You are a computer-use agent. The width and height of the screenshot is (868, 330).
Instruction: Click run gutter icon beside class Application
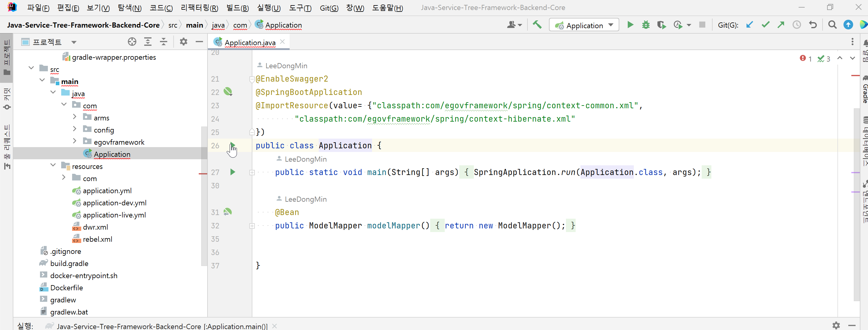click(x=232, y=145)
